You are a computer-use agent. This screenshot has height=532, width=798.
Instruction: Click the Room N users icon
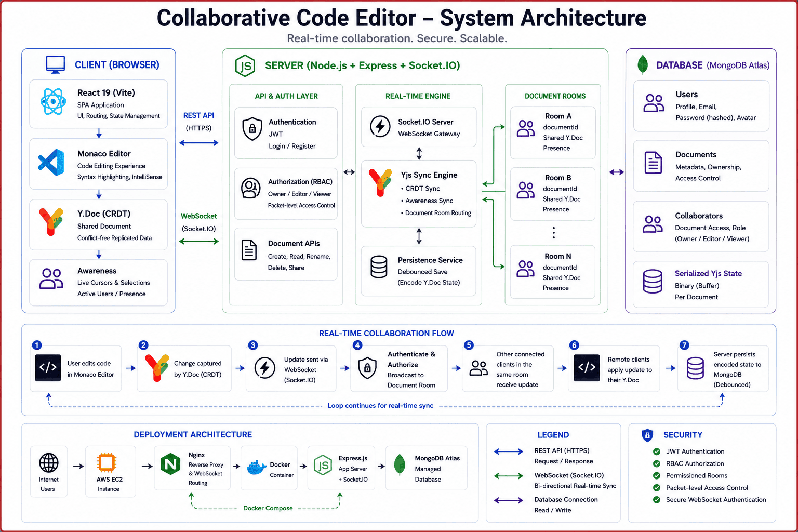pos(526,269)
